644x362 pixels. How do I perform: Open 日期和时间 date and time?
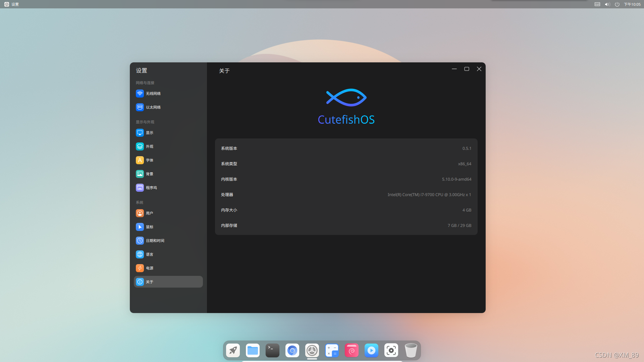[x=155, y=241]
